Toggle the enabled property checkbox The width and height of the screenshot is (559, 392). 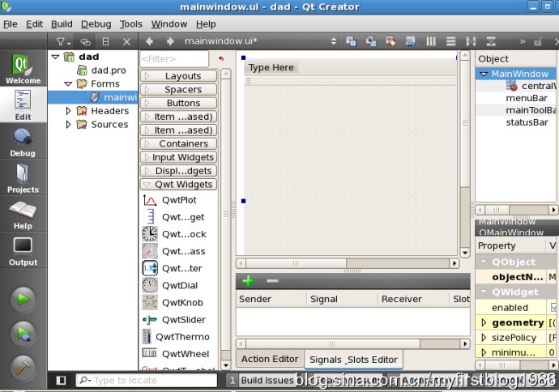pyautogui.click(x=553, y=307)
